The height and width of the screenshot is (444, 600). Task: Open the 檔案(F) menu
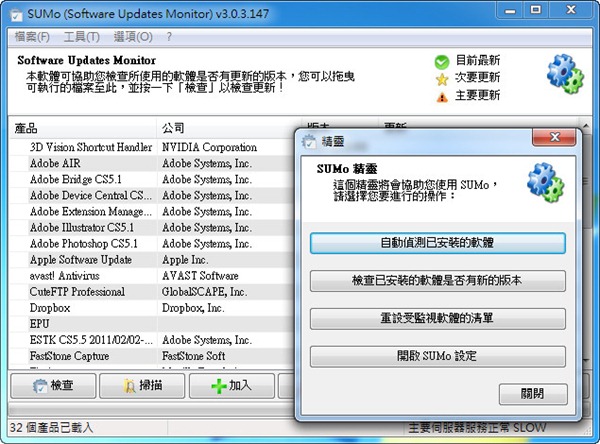[32, 37]
